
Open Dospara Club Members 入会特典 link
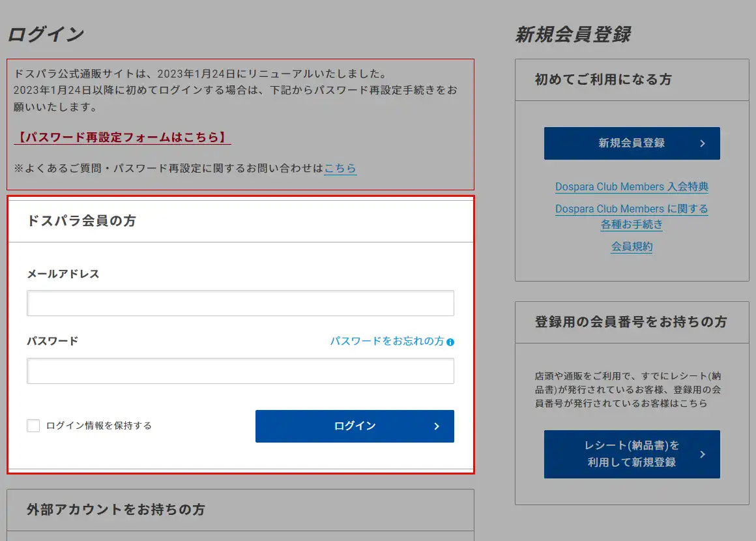pyautogui.click(x=632, y=186)
